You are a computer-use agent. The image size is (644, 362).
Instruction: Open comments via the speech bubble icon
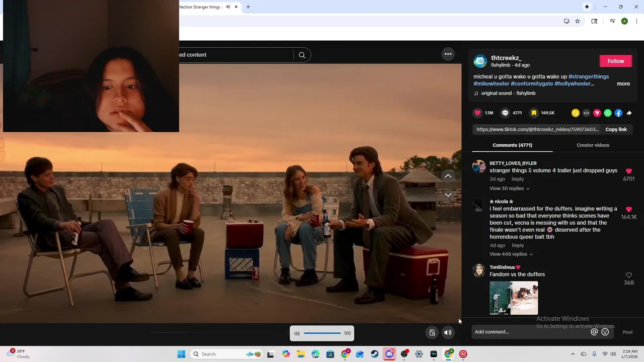505,113
